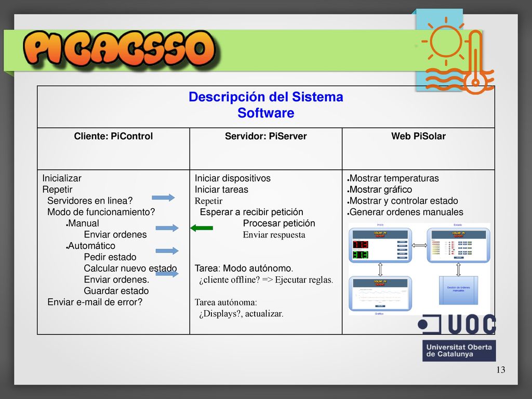This screenshot has width=532, height=399.
Task: Open the Inicio screen thumbnail with temperature displays
Action: click(380, 245)
